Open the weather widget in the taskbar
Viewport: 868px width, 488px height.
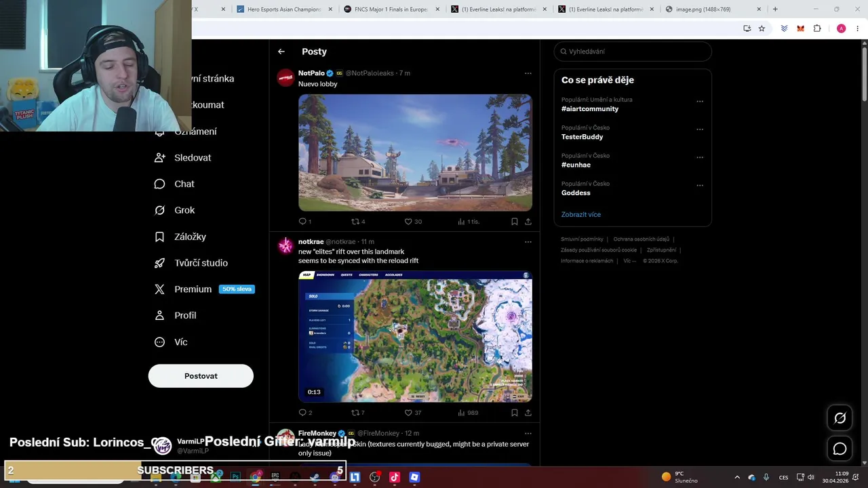(679, 477)
